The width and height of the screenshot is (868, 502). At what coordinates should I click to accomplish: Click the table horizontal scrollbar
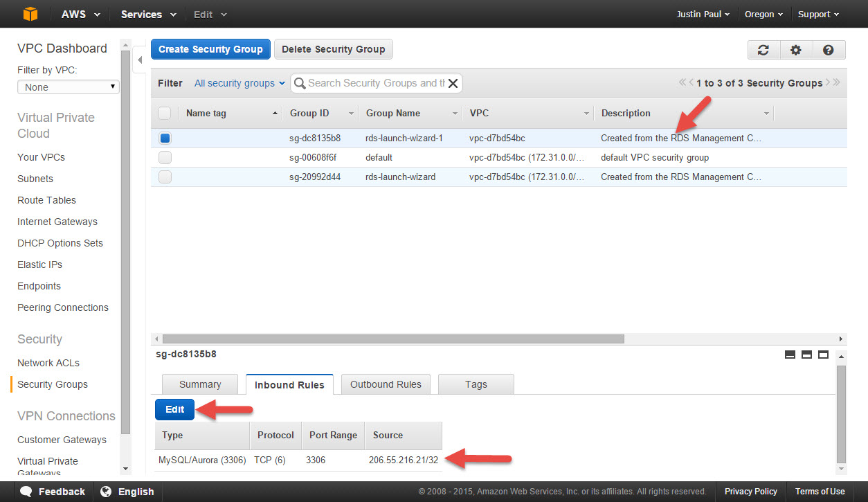click(x=392, y=339)
